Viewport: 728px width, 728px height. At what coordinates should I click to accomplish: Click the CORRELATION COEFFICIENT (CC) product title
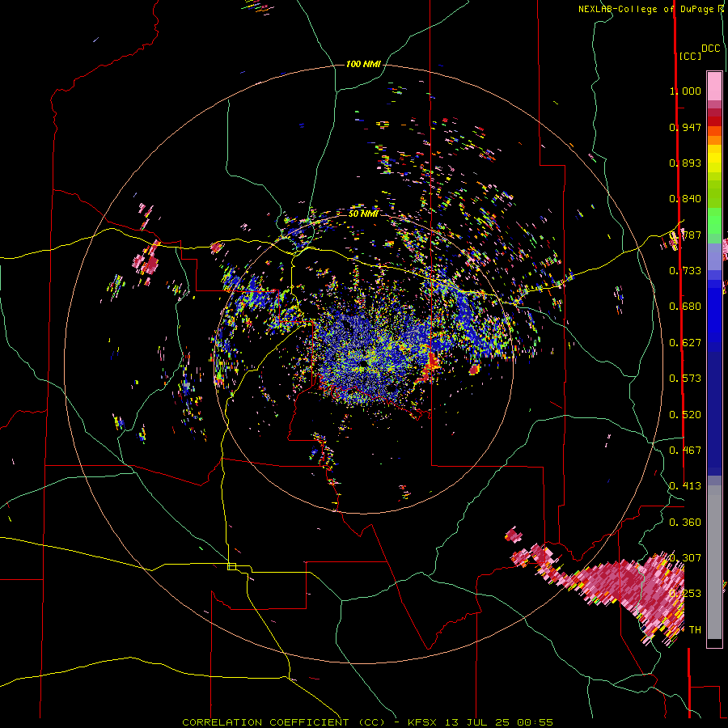pyautogui.click(x=284, y=722)
